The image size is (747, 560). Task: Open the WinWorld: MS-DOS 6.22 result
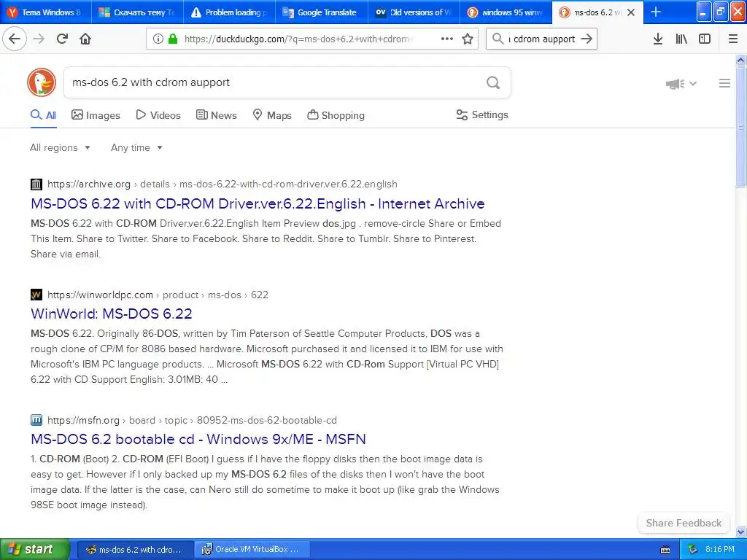[x=112, y=314]
